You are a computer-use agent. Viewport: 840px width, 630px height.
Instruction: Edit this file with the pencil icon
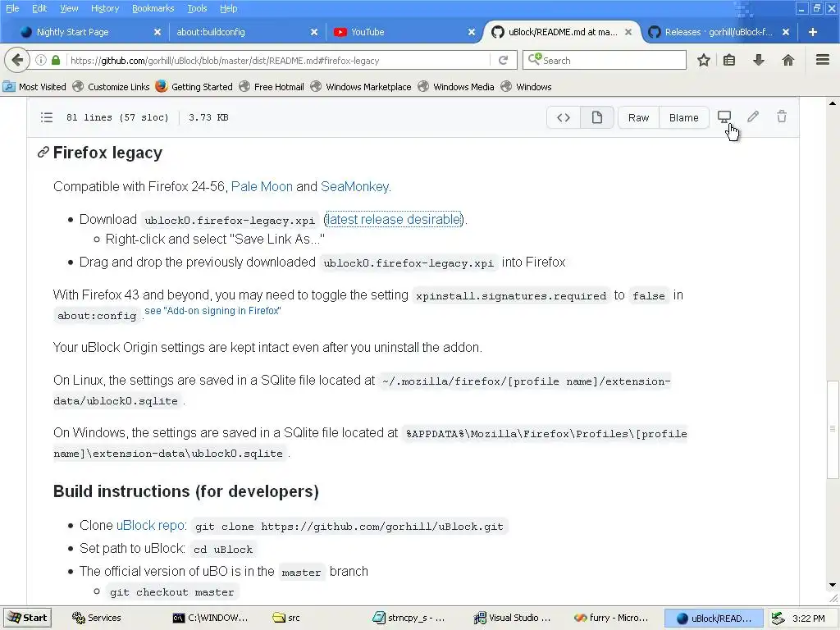[x=753, y=116]
